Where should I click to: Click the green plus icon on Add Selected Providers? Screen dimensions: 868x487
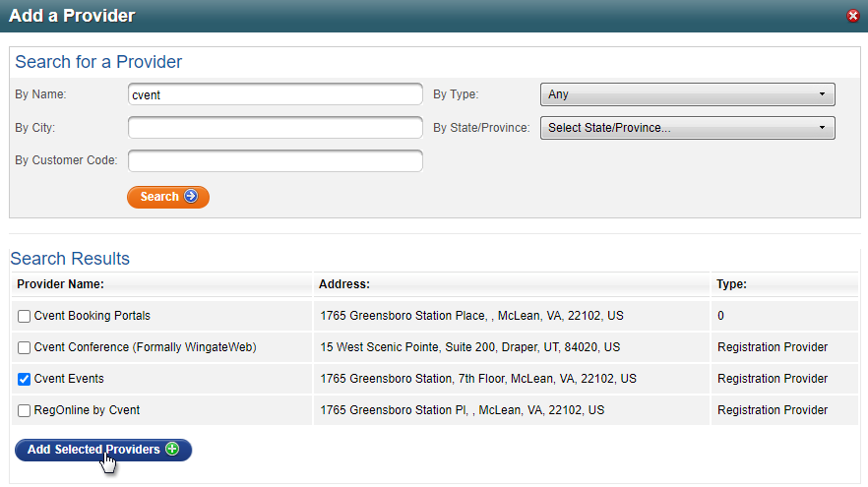point(172,450)
